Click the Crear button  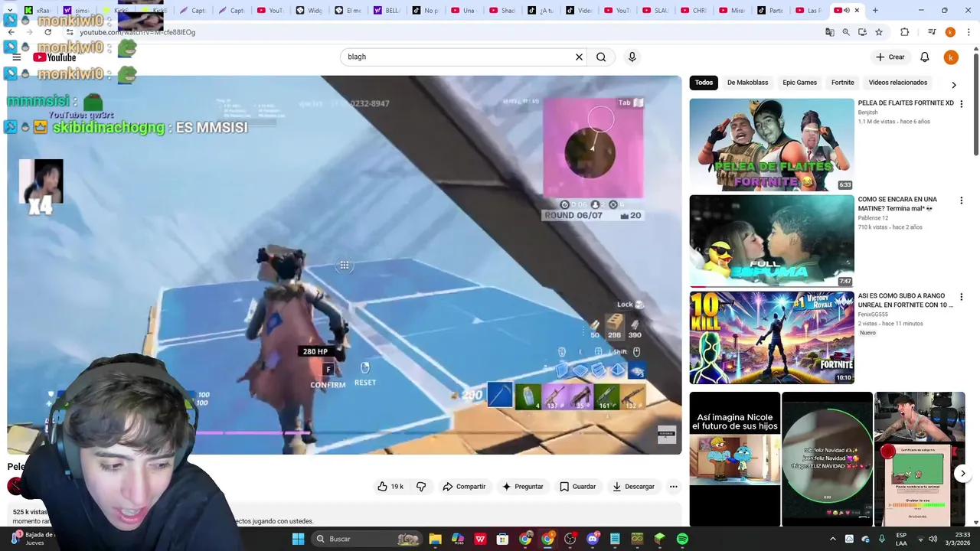click(890, 57)
